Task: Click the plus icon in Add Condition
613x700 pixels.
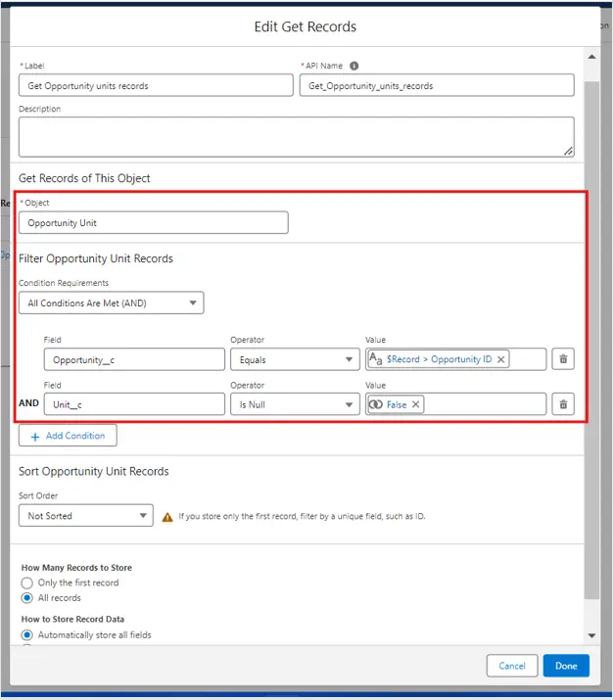Action: (35, 436)
